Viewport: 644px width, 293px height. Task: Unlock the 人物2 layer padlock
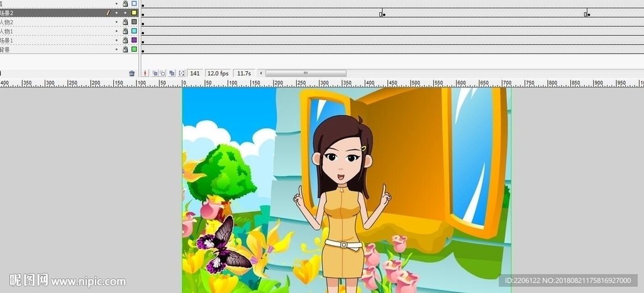125,22
